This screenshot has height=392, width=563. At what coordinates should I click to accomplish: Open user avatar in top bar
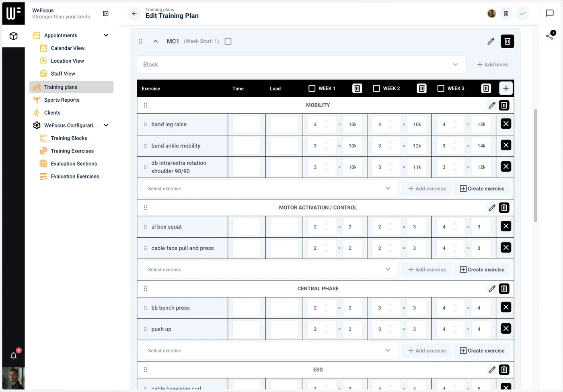491,14
